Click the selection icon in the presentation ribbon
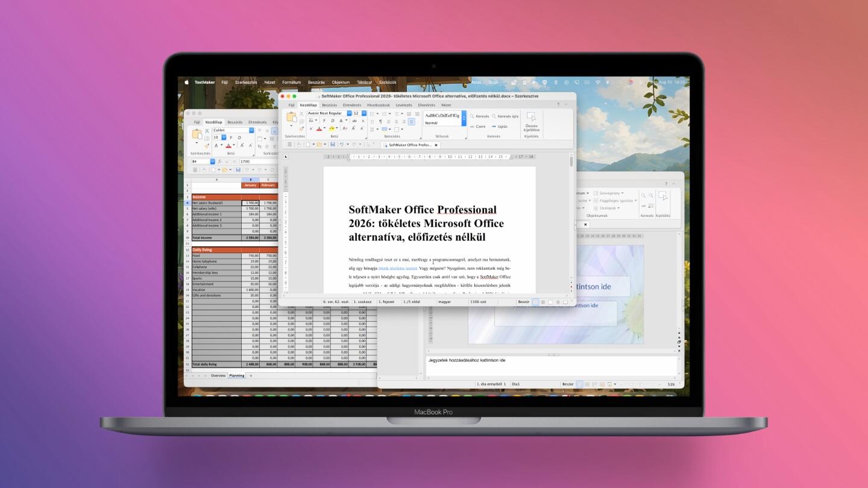This screenshot has width=868, height=488. 663,196
